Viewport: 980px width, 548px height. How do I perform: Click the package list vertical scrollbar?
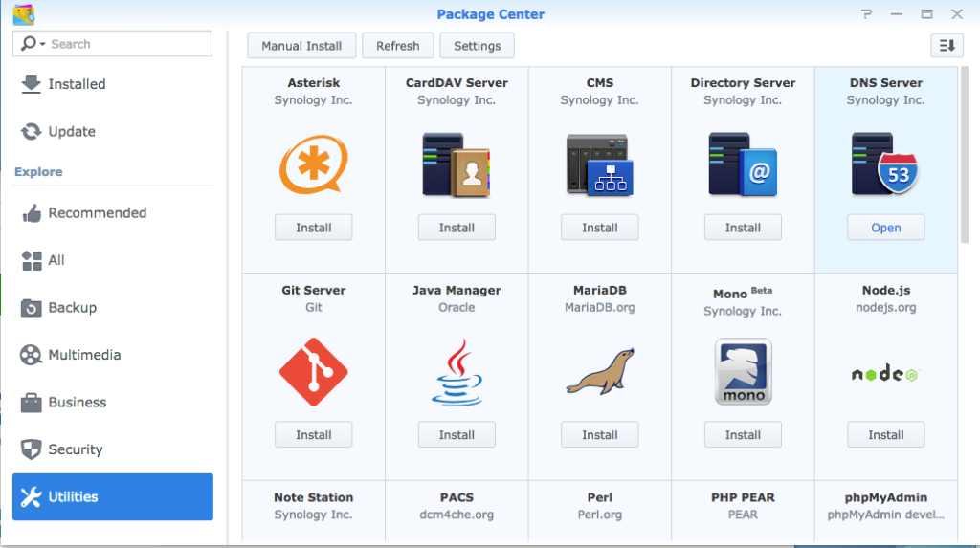pyautogui.click(x=965, y=155)
